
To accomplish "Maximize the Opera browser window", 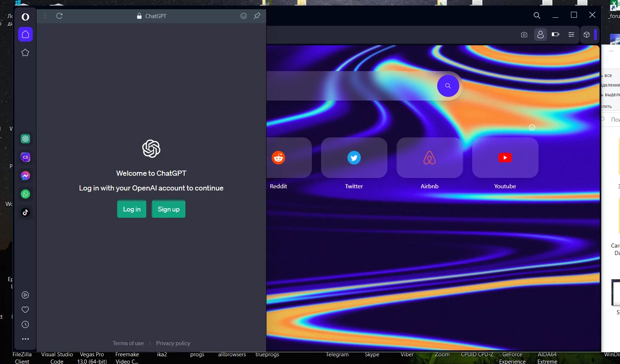I will click(x=574, y=15).
